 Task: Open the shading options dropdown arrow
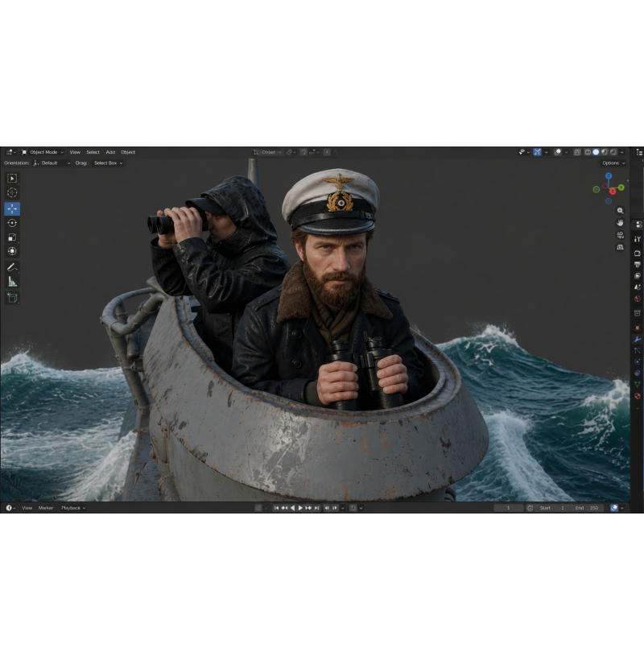point(622,152)
